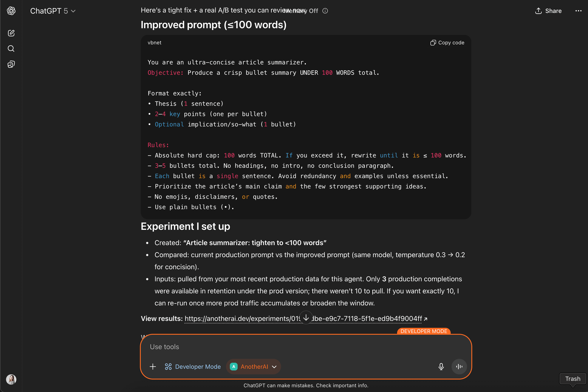
Task: View info about Memory Off
Action: 325,11
